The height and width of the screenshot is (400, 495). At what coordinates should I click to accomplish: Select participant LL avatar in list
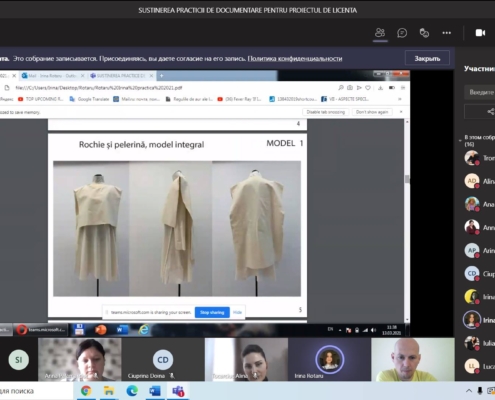(472, 366)
